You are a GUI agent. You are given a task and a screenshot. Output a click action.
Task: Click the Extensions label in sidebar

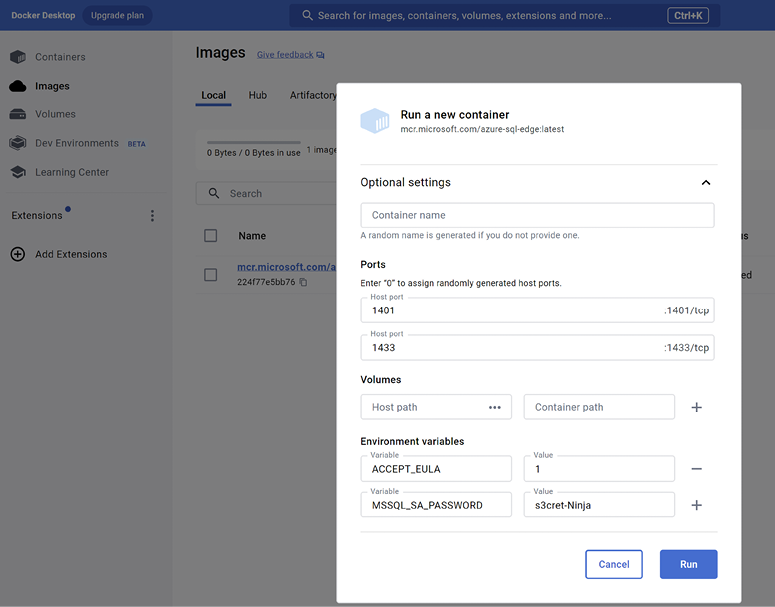(37, 216)
